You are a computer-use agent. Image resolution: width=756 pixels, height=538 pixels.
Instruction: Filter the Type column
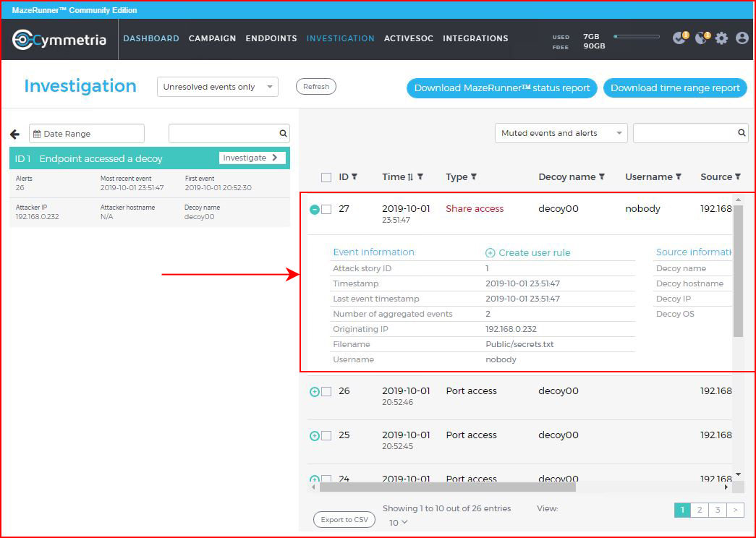click(x=474, y=177)
